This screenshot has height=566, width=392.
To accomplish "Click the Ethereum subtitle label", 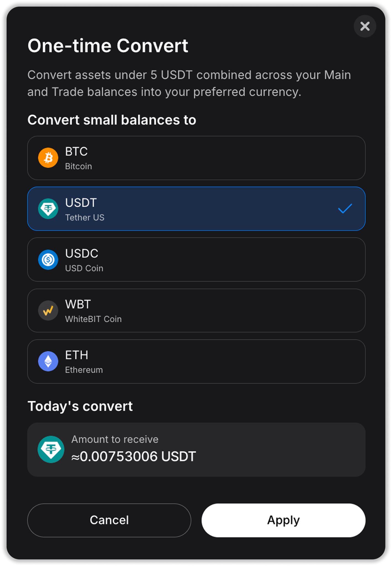I will pyautogui.click(x=84, y=370).
